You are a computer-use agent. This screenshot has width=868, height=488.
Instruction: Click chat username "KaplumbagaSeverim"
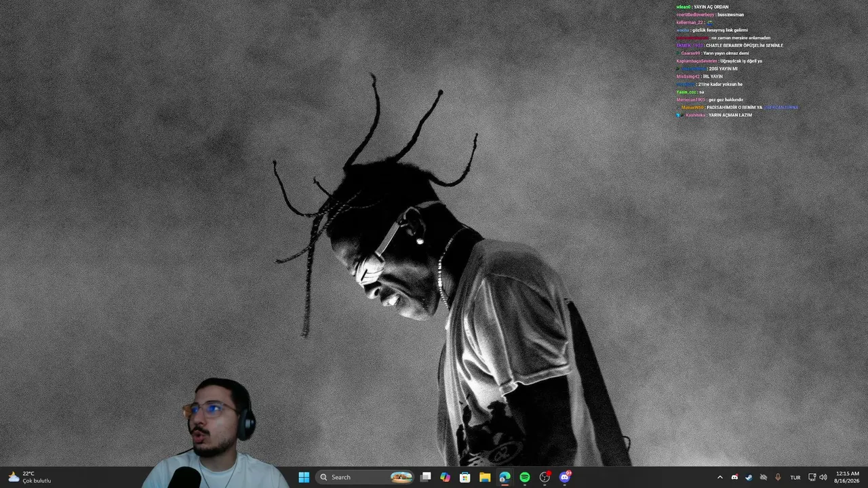click(696, 61)
